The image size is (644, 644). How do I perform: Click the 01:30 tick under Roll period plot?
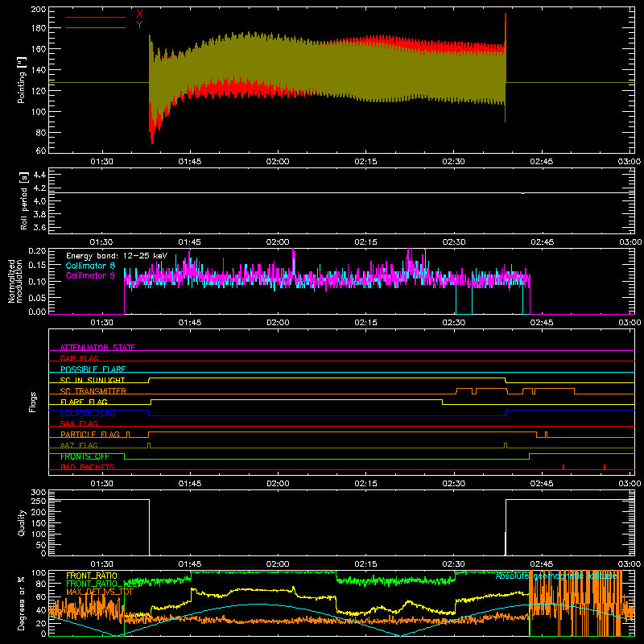(101, 242)
